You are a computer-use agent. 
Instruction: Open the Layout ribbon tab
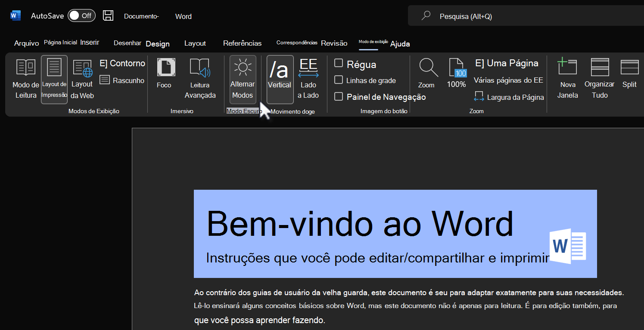pyautogui.click(x=195, y=43)
